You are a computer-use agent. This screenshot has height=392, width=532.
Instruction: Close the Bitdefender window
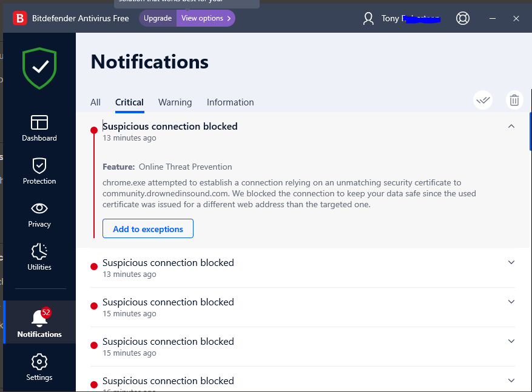(516, 18)
